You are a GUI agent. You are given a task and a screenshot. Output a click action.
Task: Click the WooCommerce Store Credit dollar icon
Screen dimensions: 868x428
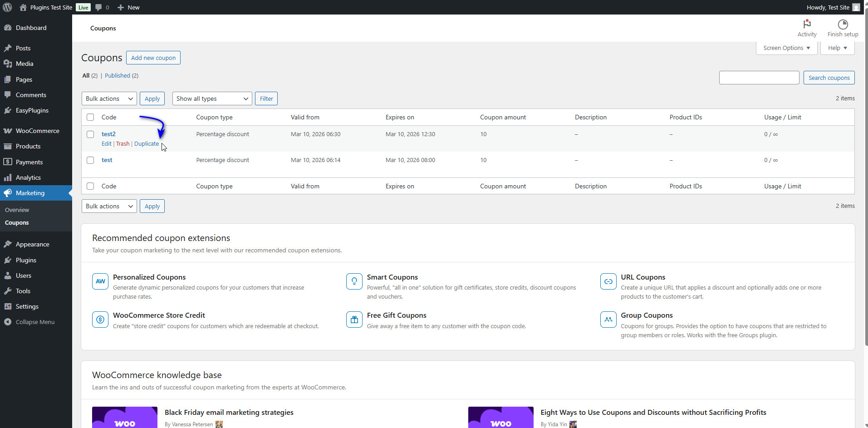[100, 320]
